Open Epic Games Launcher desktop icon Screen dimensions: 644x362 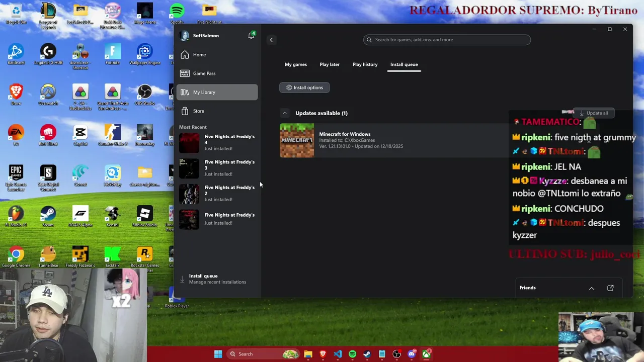coord(16,178)
